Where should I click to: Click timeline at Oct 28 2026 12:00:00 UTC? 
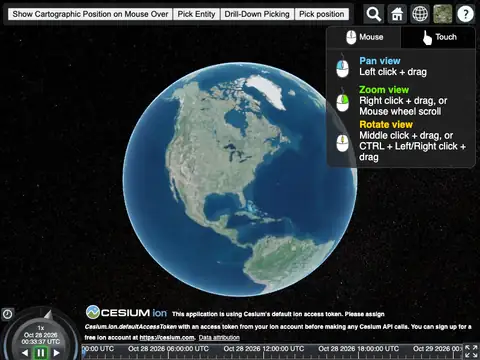coord(264,349)
